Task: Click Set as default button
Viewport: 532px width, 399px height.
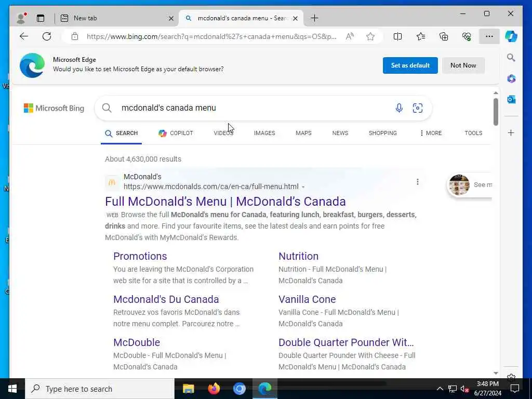Action: pos(410,65)
